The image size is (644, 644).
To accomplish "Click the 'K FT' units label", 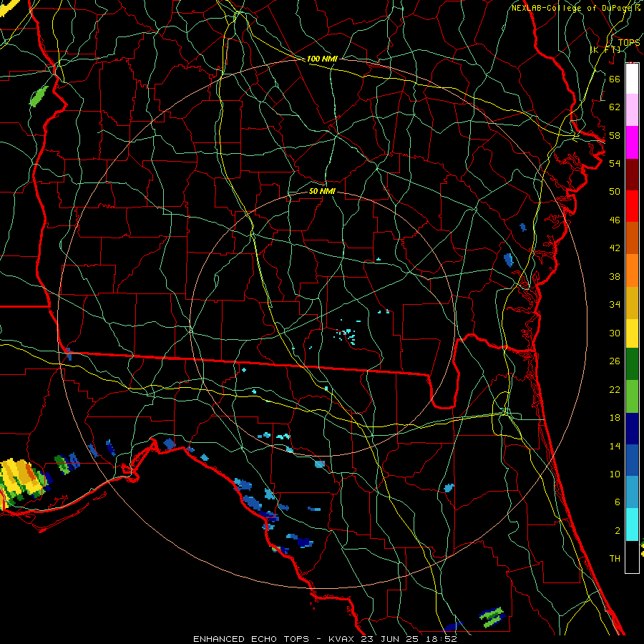I will [605, 49].
